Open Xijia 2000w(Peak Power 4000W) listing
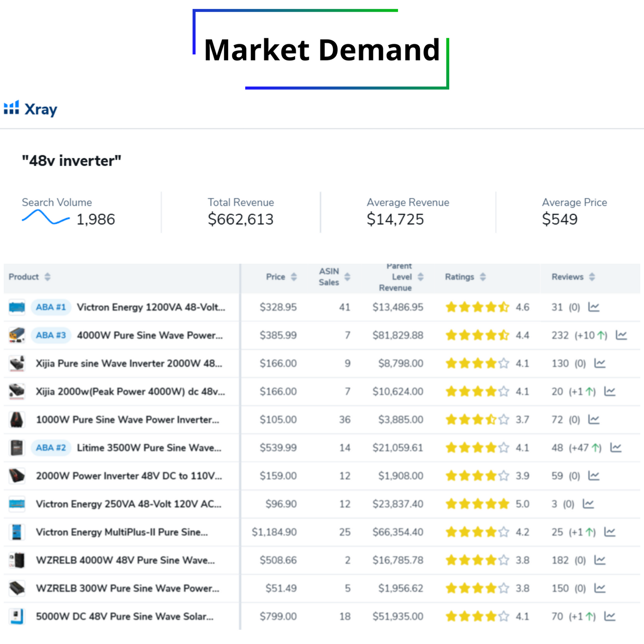 coord(131,391)
